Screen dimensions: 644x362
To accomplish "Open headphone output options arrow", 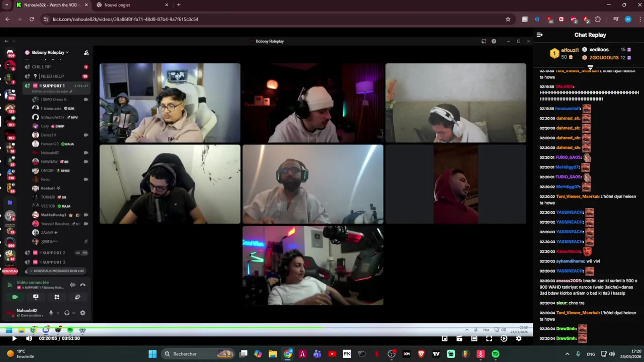I will (x=73, y=313).
